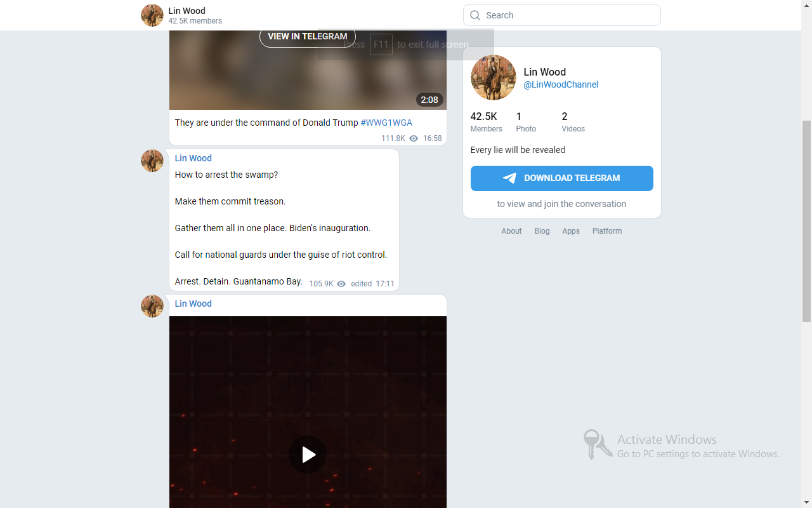Screen dimensions: 812x508
Task: Open the Apps footer link
Action: pos(571,231)
